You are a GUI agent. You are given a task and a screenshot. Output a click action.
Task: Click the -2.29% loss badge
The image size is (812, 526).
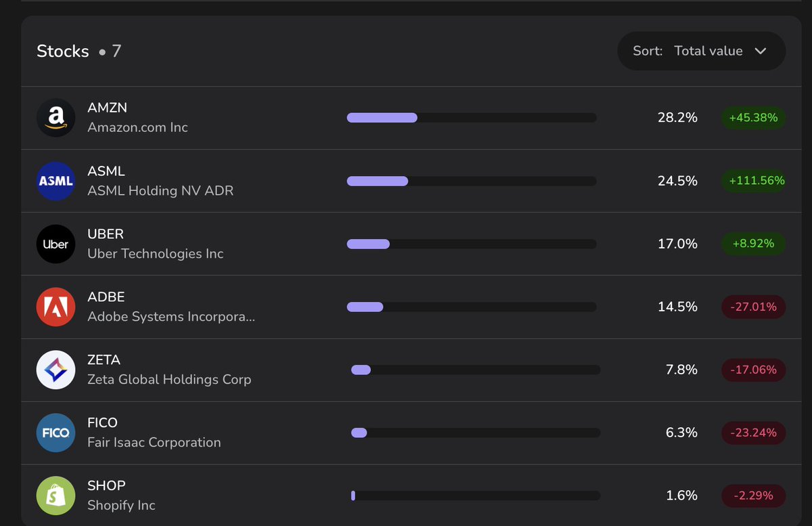click(x=753, y=496)
